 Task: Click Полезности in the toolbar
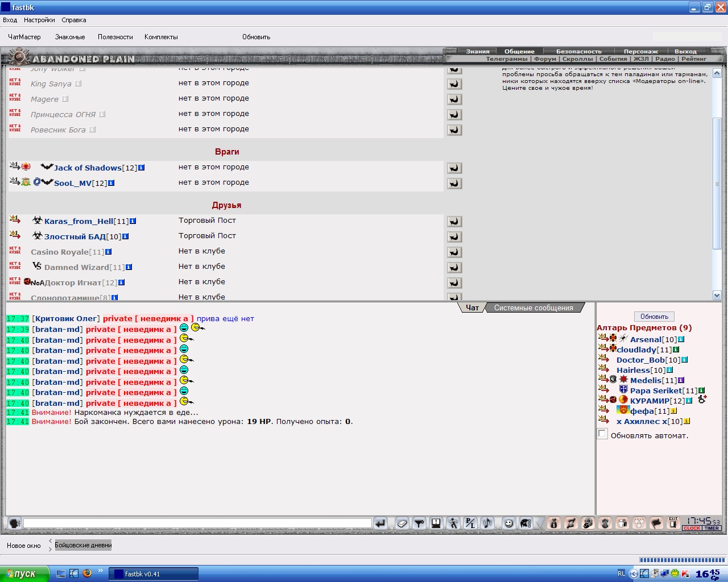click(x=115, y=37)
